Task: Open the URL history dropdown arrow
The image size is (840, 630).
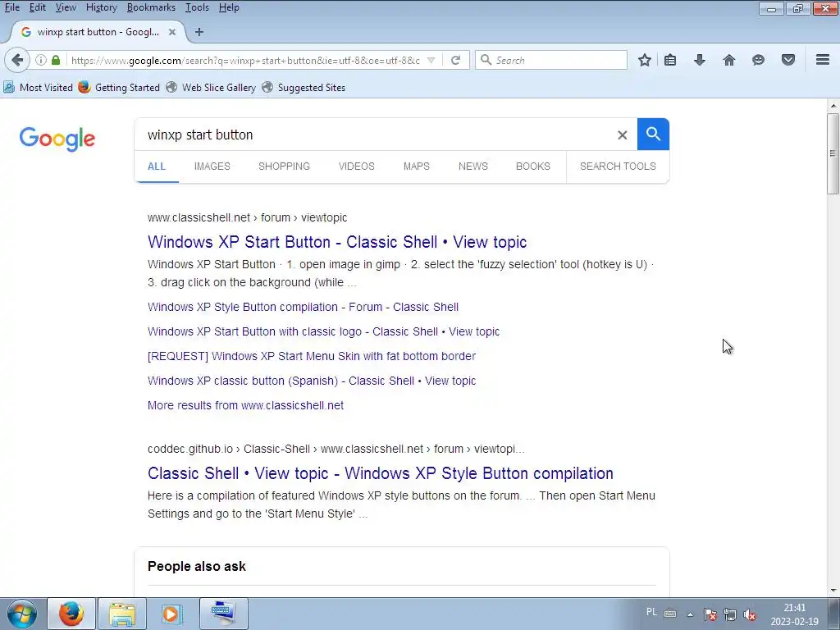Action: click(431, 60)
